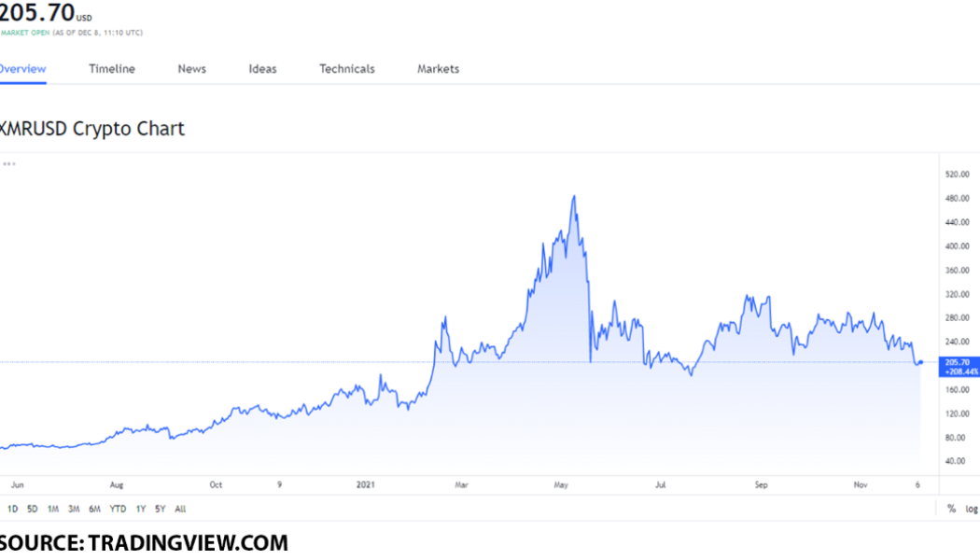This screenshot has width=980, height=560.
Task: Select the YTD time range
Action: [118, 509]
